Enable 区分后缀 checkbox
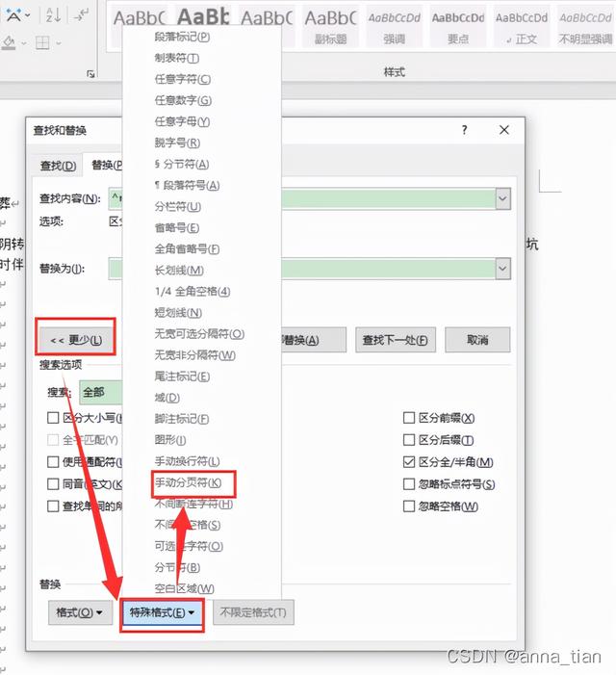The image size is (616, 675). pyautogui.click(x=409, y=440)
